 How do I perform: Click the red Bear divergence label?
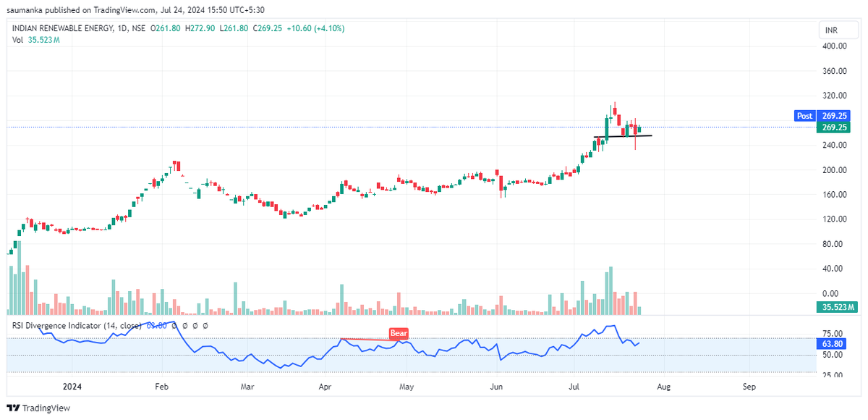tap(399, 334)
